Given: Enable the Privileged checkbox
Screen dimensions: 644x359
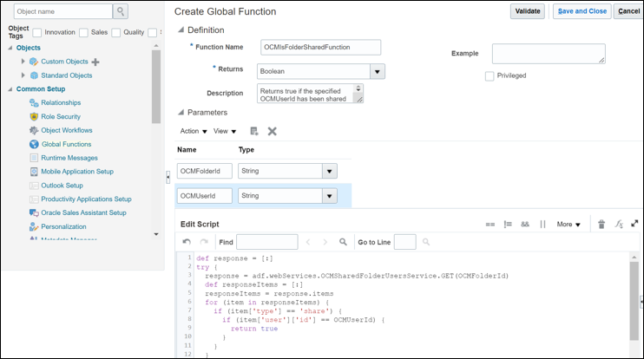Looking at the screenshot, I should (x=490, y=76).
